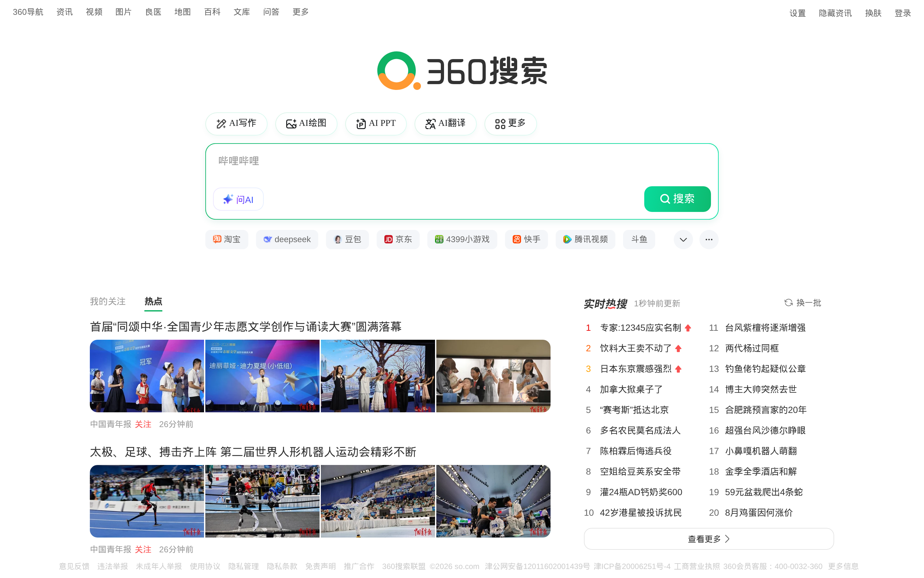Click 意见反馈 in the footer

74,566
